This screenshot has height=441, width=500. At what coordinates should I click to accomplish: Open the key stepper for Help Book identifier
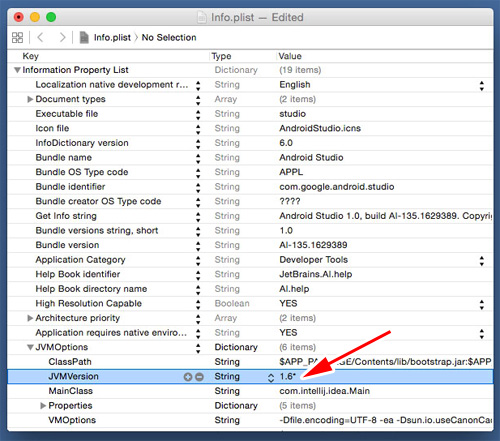[x=198, y=275]
